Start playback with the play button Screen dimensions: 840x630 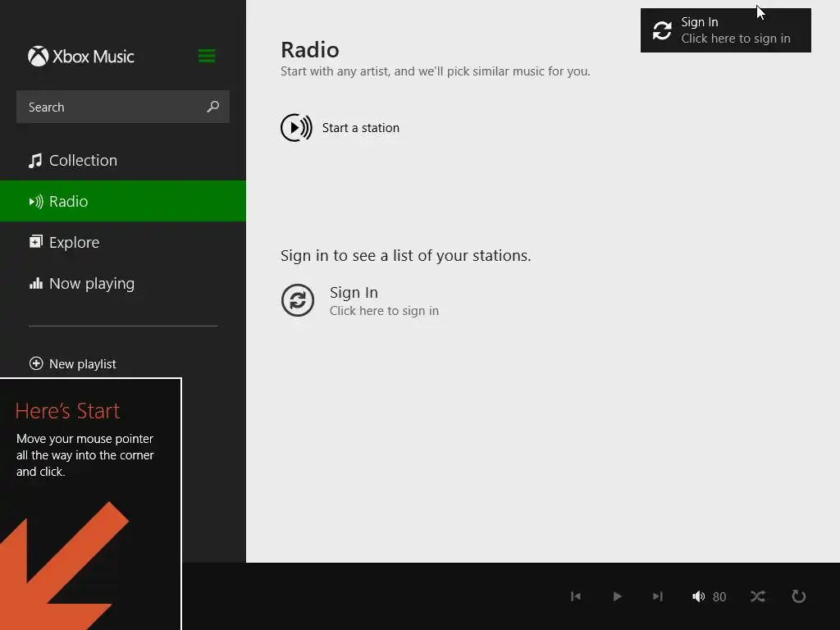coord(617,596)
